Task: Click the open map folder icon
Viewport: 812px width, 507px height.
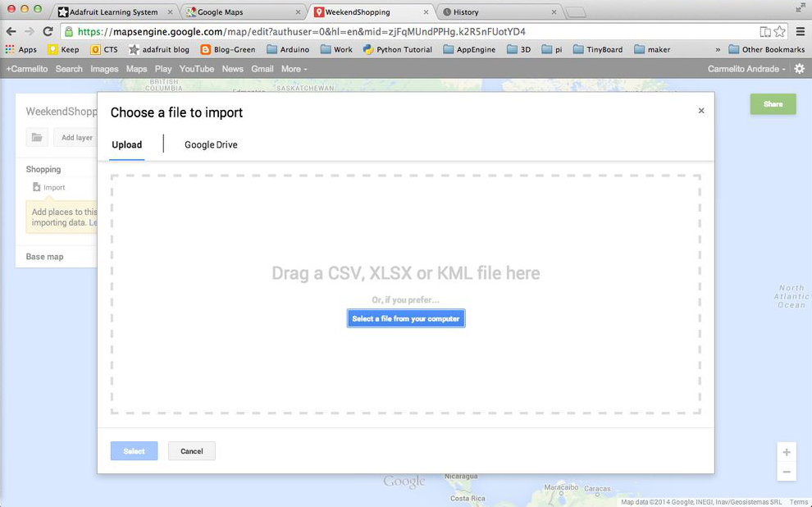Action: [37, 137]
